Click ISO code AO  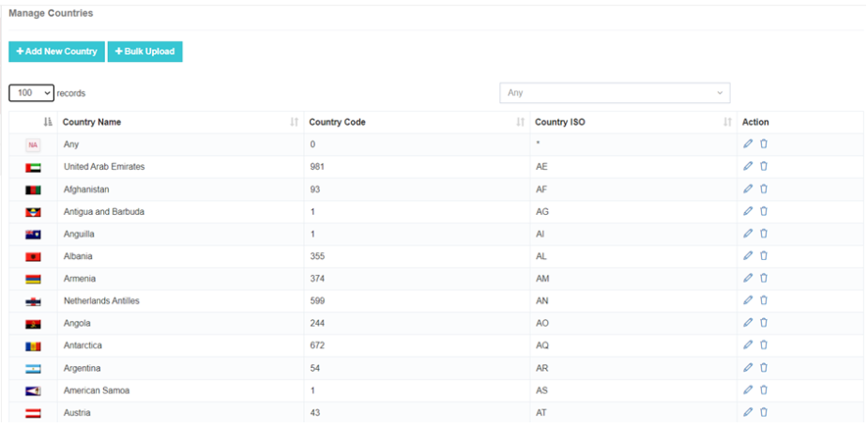tap(542, 324)
